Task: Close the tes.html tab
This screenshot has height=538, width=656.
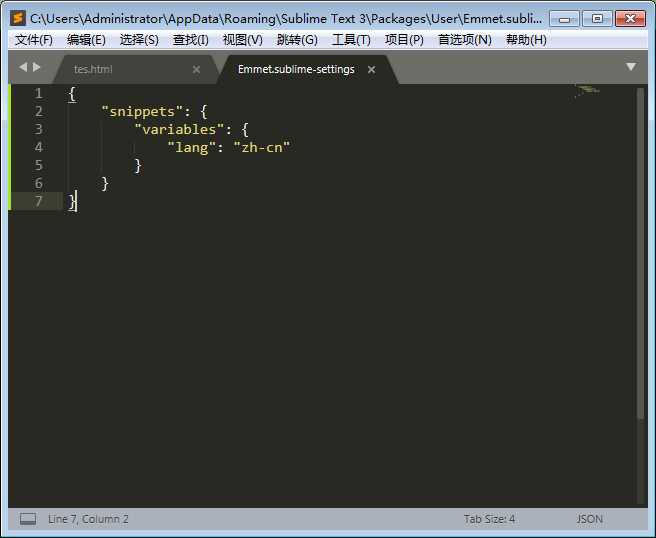Action: [x=196, y=69]
